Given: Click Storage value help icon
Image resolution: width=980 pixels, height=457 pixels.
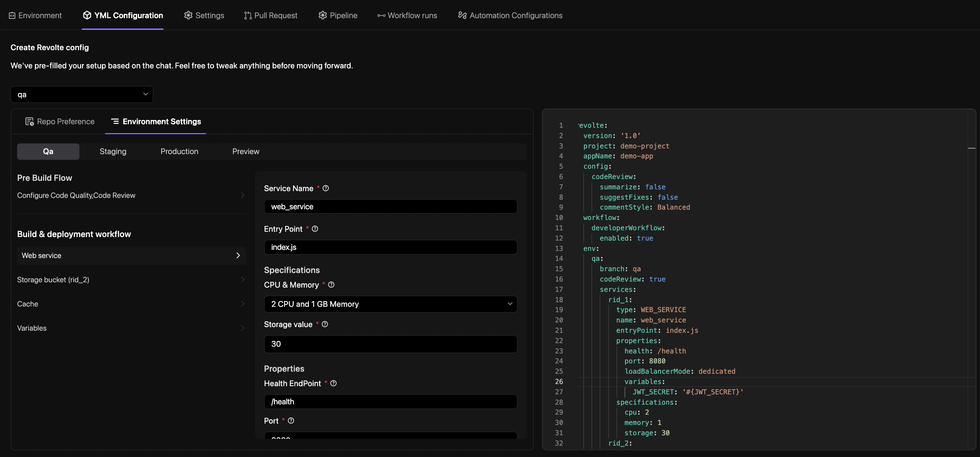Looking at the screenshot, I should pos(325,324).
